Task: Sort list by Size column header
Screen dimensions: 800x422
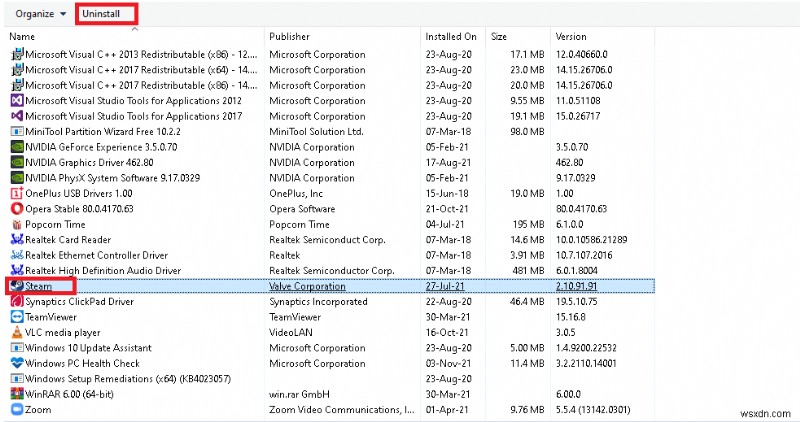Action: pyautogui.click(x=498, y=36)
